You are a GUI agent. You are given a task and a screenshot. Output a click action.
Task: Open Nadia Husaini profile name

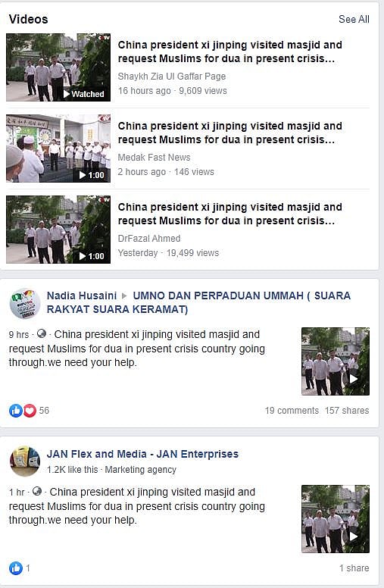coord(82,296)
